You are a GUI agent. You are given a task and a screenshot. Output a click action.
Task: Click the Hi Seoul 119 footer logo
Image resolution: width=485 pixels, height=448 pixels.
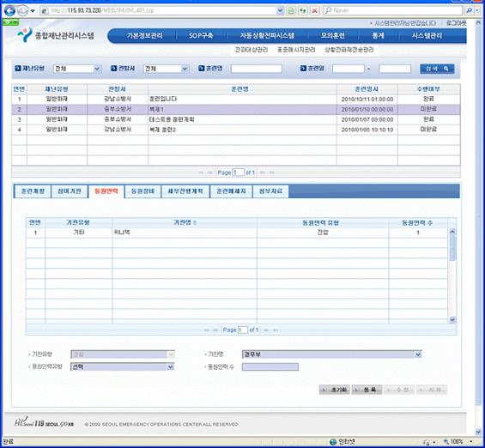(44, 422)
